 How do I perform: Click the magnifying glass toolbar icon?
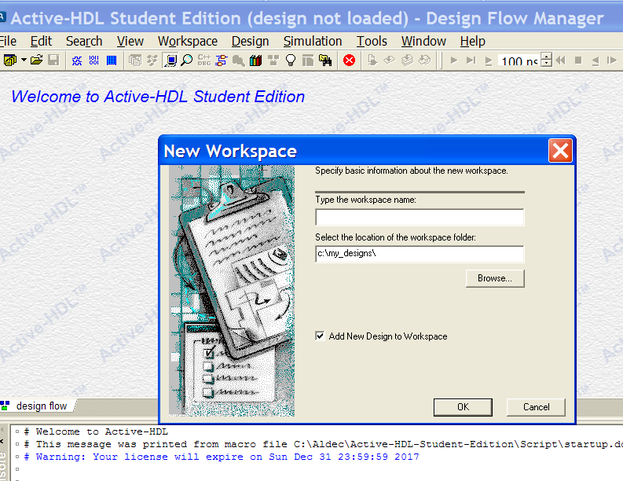click(187, 60)
